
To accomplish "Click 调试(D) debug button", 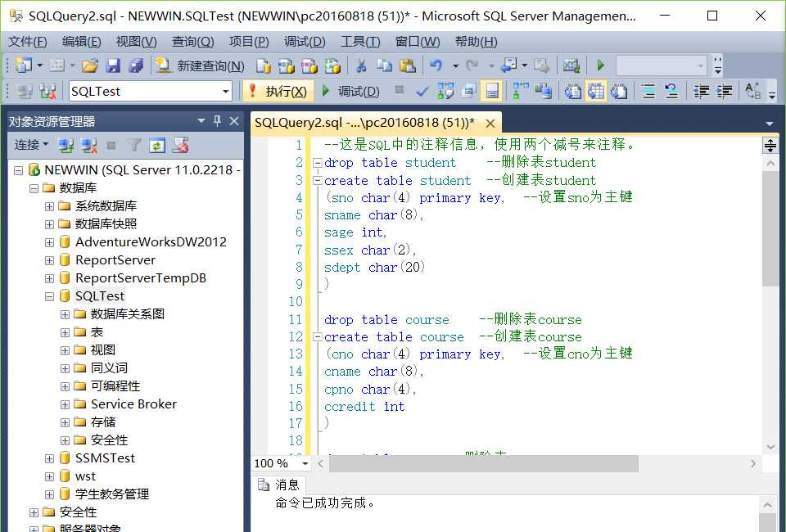I will click(x=351, y=91).
